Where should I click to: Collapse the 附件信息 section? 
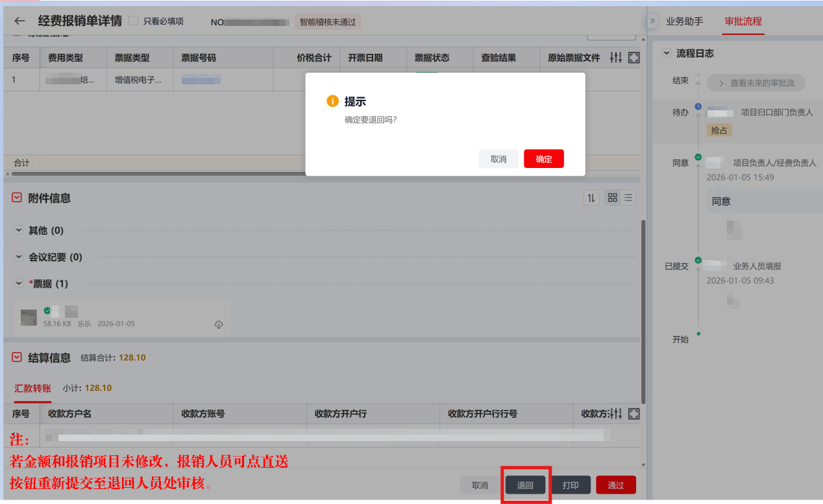[x=16, y=197]
